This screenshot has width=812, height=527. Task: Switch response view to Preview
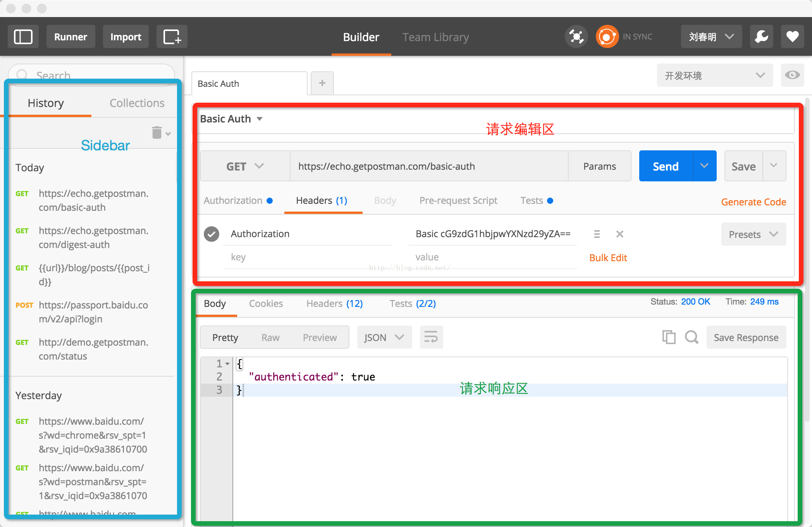point(320,338)
